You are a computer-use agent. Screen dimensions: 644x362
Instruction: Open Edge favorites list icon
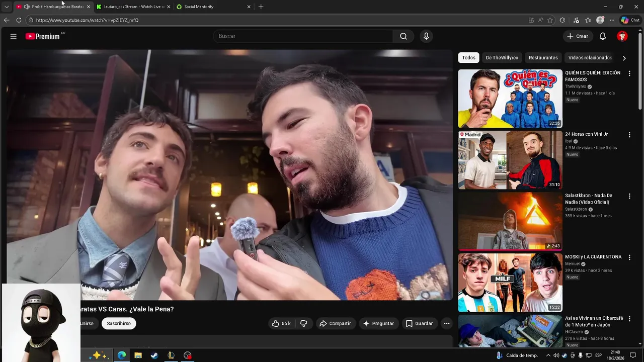click(588, 20)
